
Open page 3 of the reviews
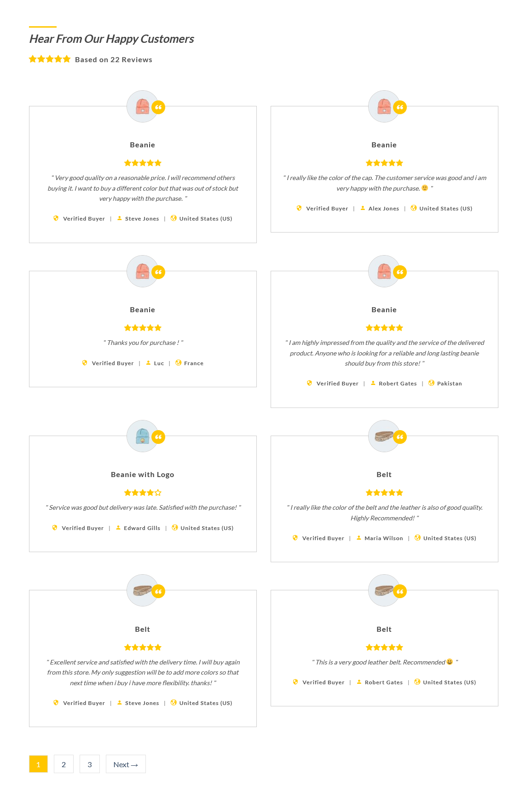(90, 764)
